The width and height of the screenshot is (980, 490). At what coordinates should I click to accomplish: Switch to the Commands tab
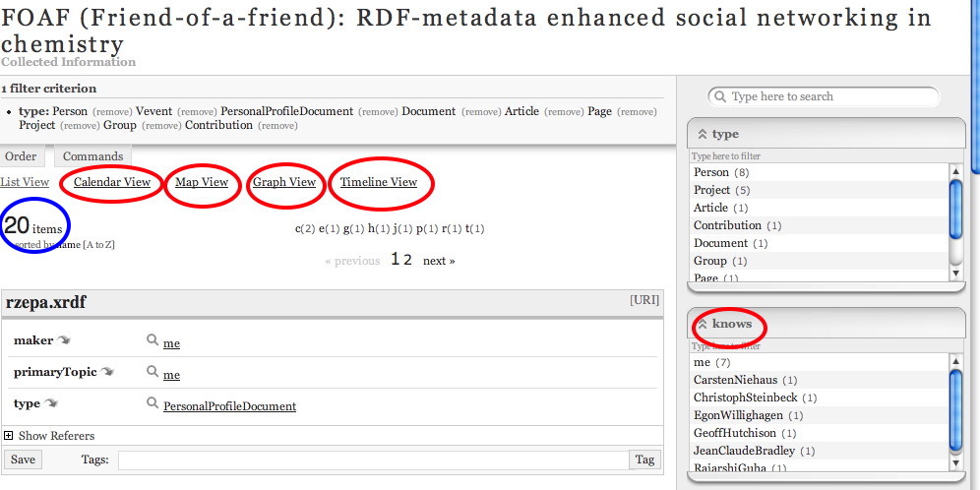[x=93, y=156]
